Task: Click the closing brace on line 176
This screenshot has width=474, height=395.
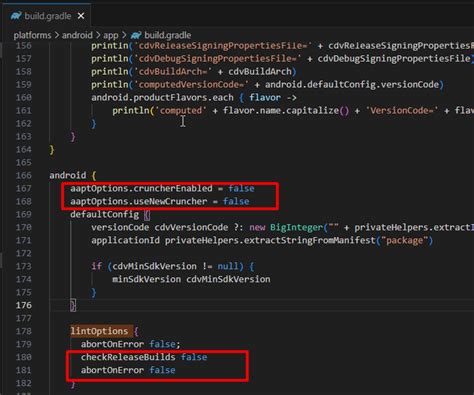Action: coord(73,305)
